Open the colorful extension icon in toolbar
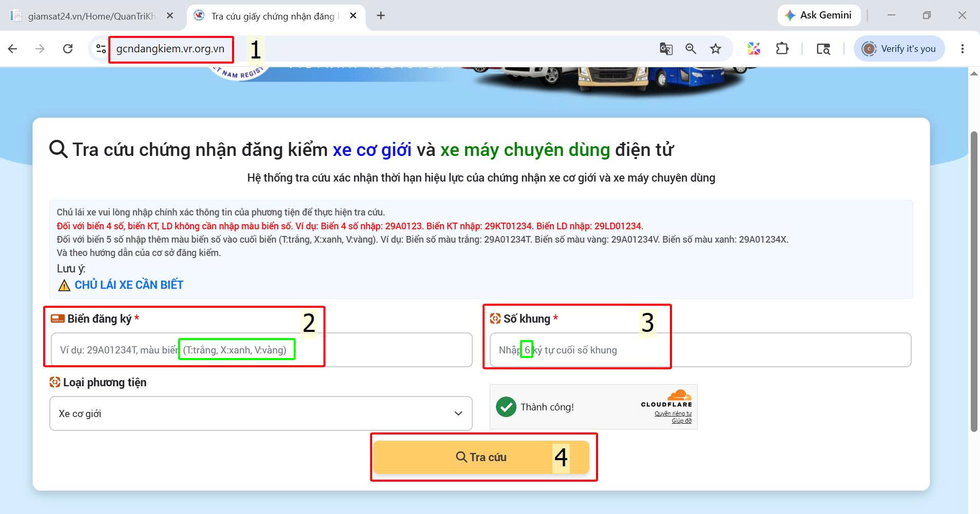 pyautogui.click(x=754, y=49)
